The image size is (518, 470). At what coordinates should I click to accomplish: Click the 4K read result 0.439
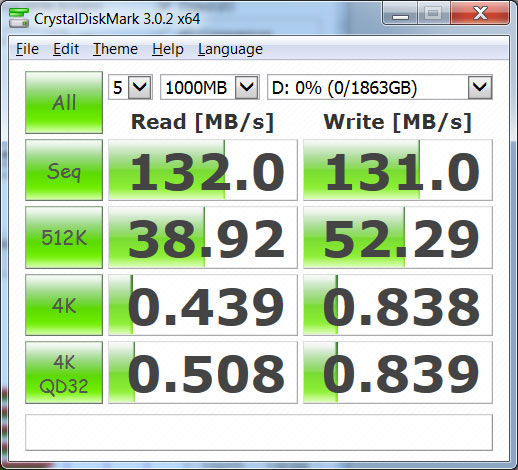tap(203, 305)
